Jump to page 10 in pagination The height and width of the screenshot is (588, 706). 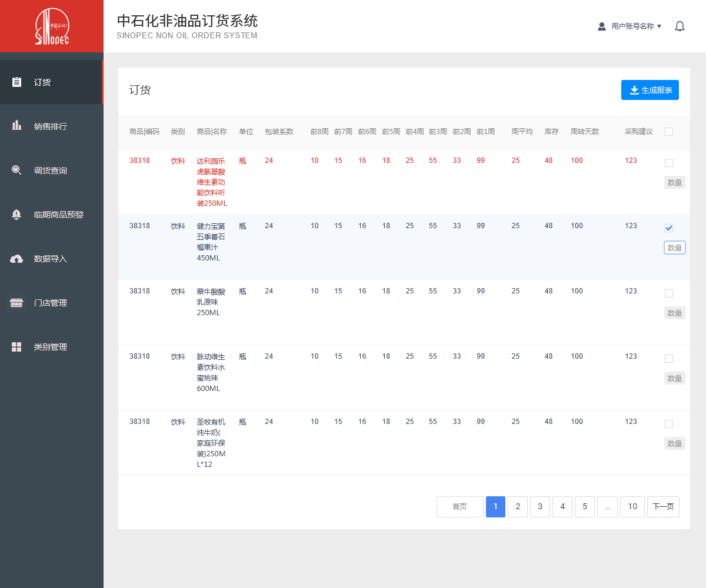tap(632, 507)
